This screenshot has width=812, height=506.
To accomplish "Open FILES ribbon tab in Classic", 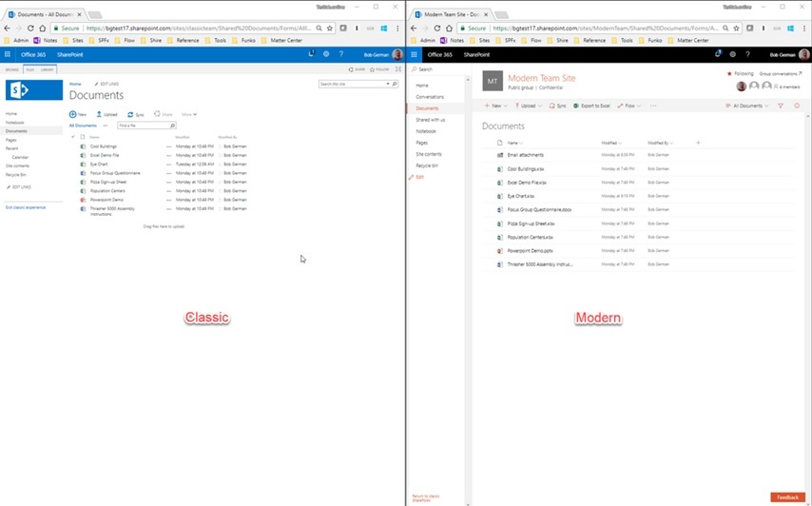I will point(30,69).
